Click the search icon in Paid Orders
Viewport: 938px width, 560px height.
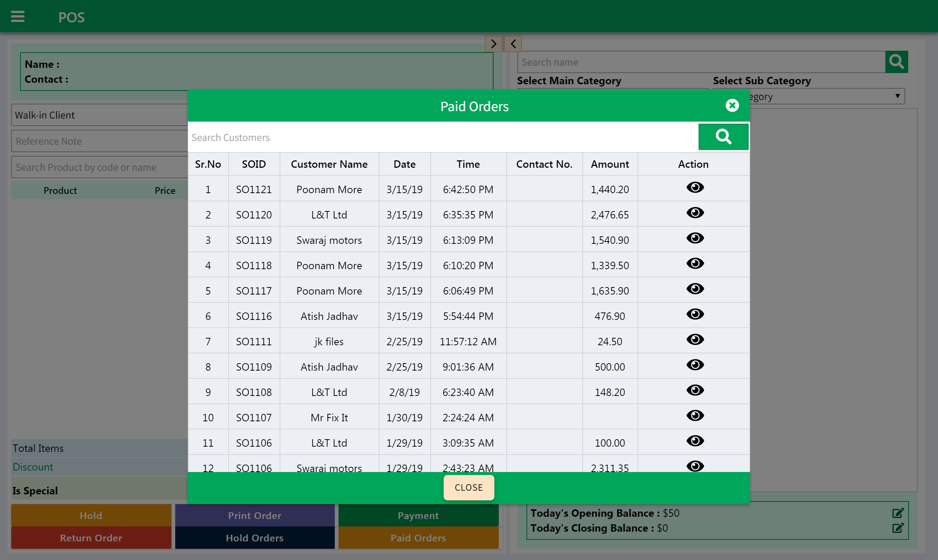coord(723,137)
